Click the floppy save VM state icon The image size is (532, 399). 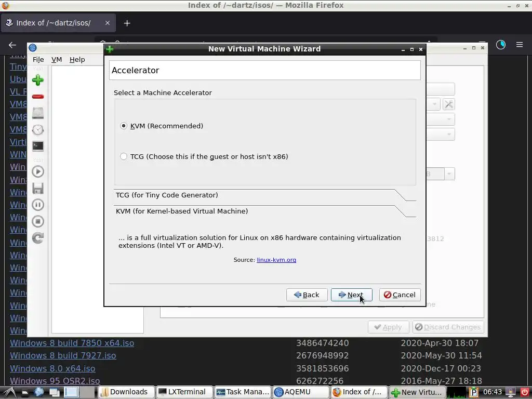(x=37, y=188)
